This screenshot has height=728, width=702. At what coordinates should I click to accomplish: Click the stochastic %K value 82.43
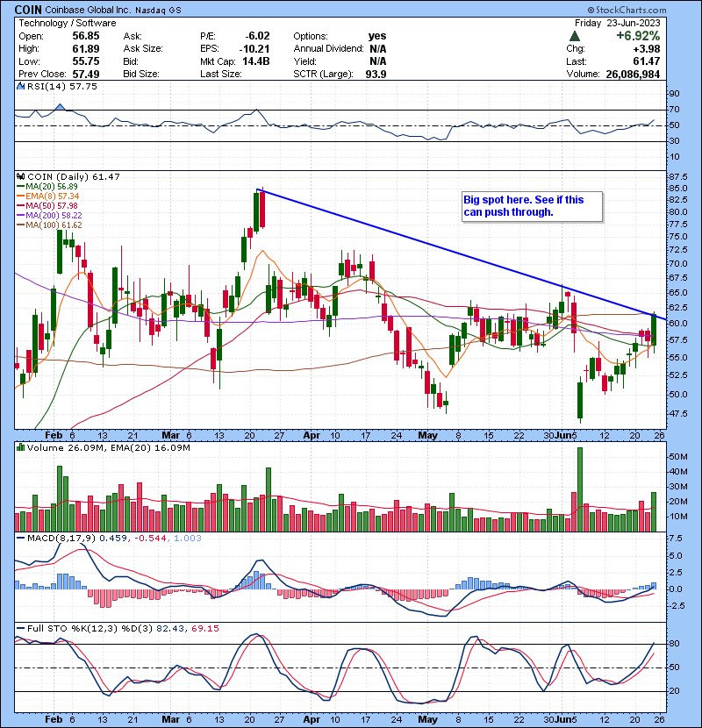pyautogui.click(x=169, y=628)
